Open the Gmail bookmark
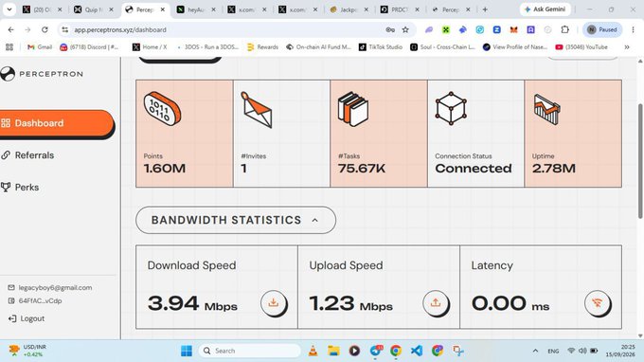 [x=40, y=47]
